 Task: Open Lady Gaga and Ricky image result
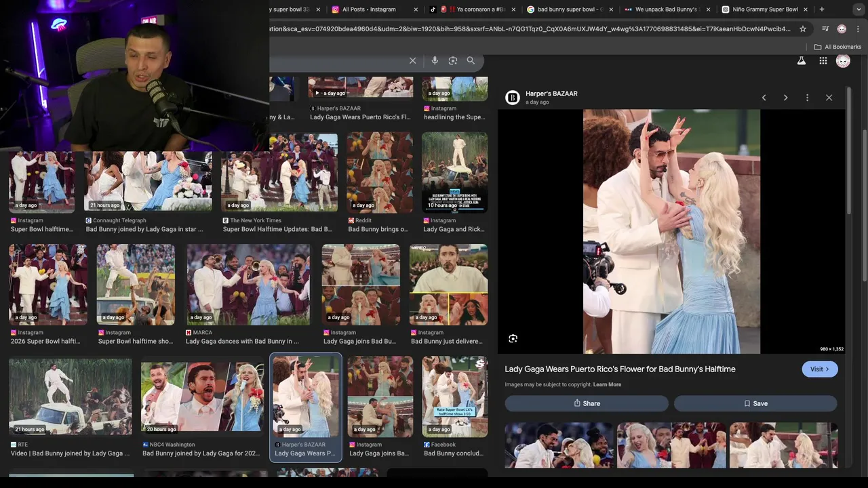[454, 172]
